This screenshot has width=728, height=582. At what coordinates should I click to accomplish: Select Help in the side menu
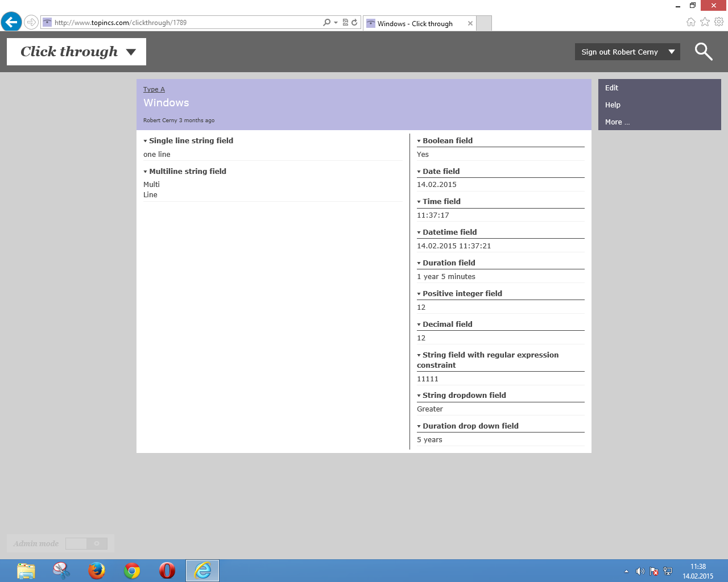tap(613, 105)
